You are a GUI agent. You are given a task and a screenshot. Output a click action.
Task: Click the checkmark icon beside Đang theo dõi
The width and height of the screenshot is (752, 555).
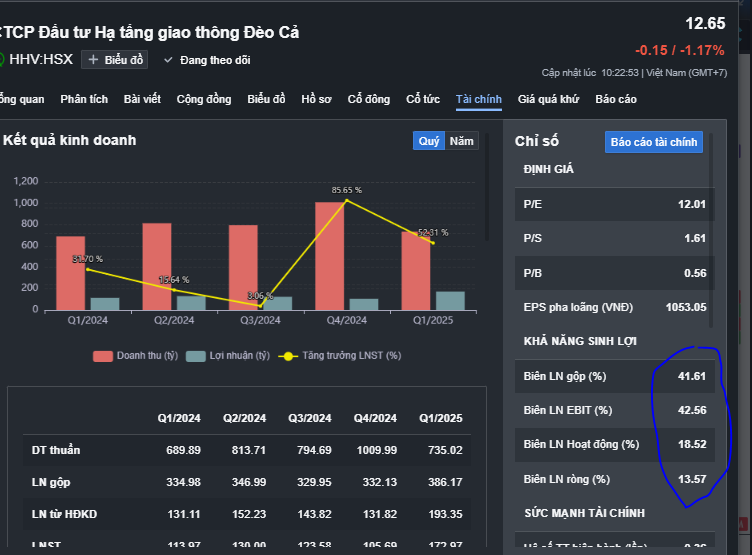168,60
